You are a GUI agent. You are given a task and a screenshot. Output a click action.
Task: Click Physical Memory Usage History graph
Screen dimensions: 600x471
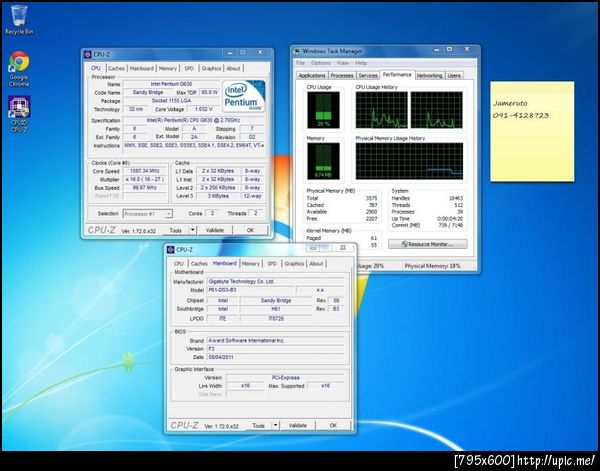pos(409,161)
